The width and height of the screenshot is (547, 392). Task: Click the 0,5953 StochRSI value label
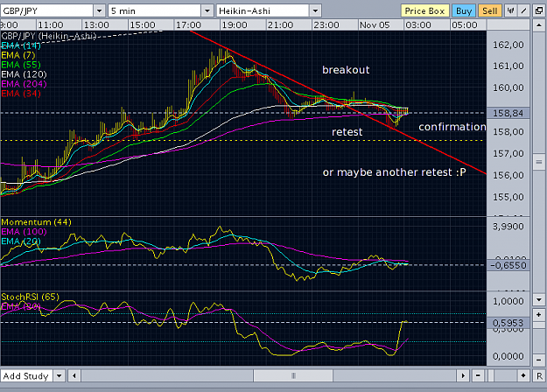(508, 323)
